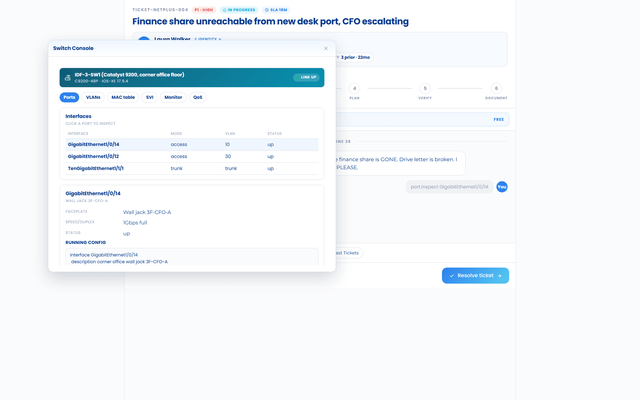Select the TenGigabitEthernet1/1/1 trunk row
The height and width of the screenshot is (400, 640).
(x=192, y=168)
